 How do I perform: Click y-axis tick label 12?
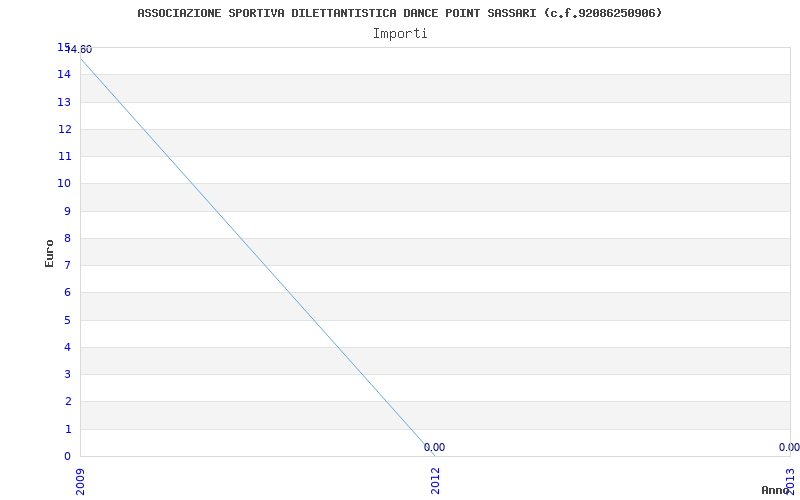[x=64, y=129]
